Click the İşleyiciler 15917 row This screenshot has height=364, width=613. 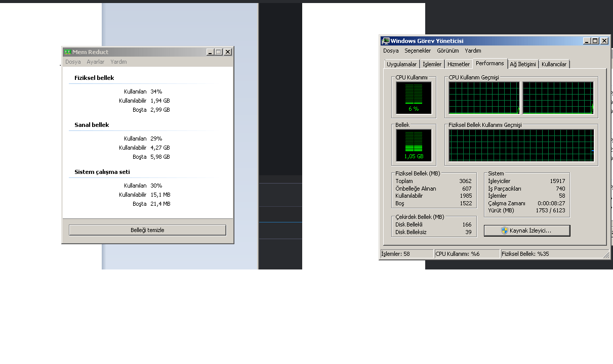[526, 181]
